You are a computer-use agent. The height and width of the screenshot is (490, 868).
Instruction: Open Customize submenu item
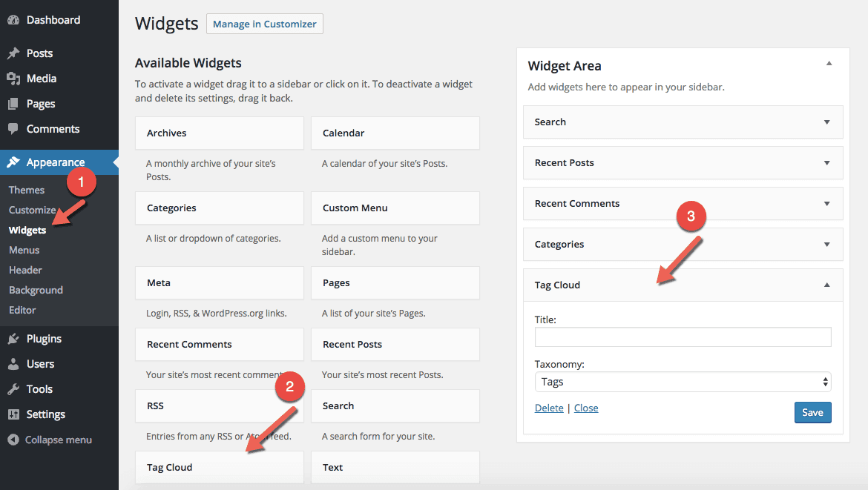pos(32,210)
